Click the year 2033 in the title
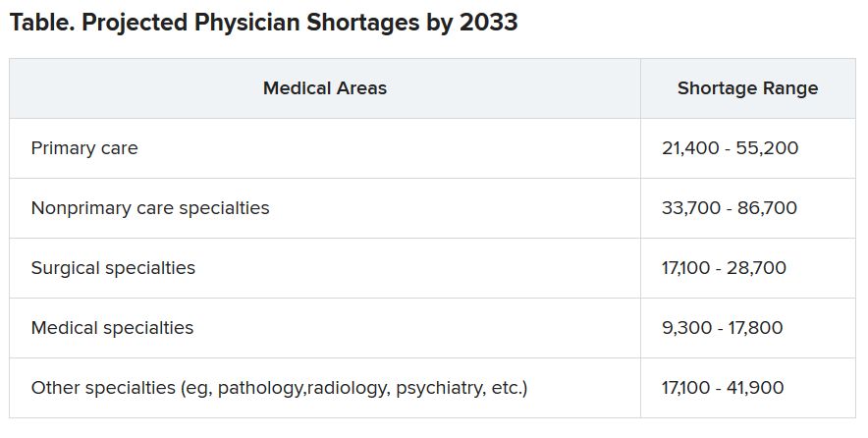 click(487, 23)
